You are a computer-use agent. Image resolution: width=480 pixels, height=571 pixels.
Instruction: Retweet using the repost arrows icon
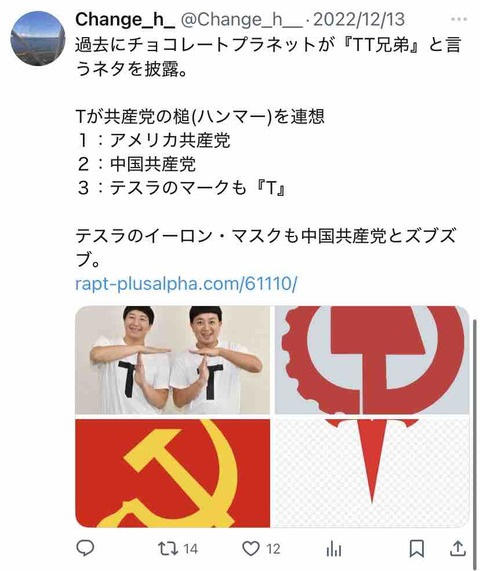(168, 548)
